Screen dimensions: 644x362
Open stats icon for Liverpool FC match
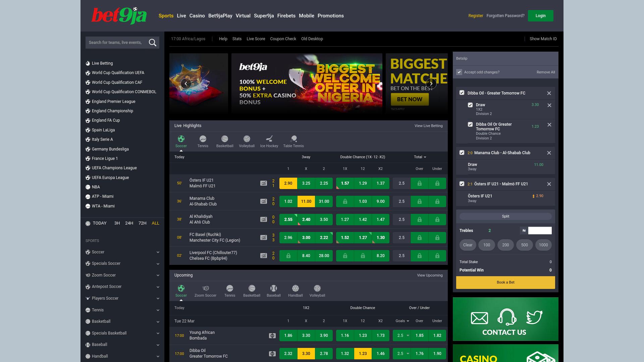[x=264, y=256]
